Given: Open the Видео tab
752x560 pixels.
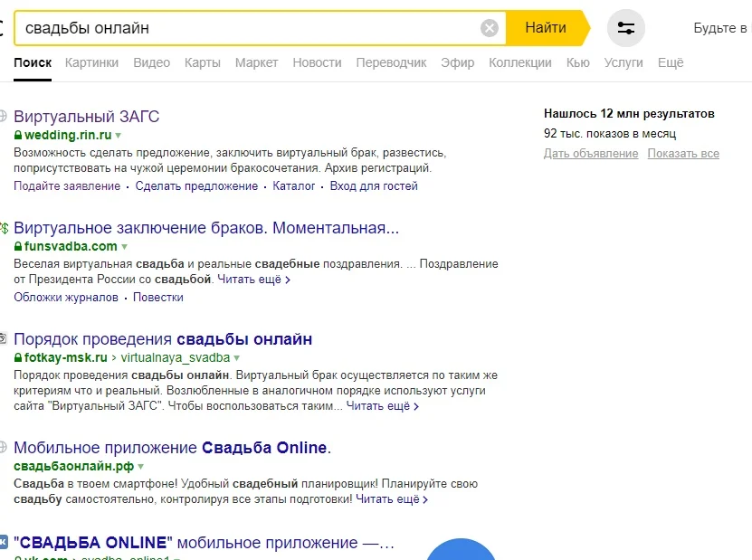Looking at the screenshot, I should point(151,62).
